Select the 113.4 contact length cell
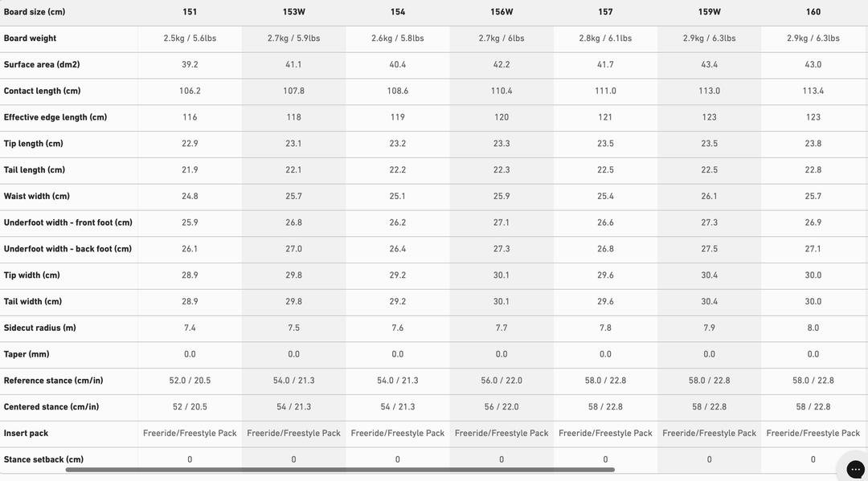 (x=813, y=91)
